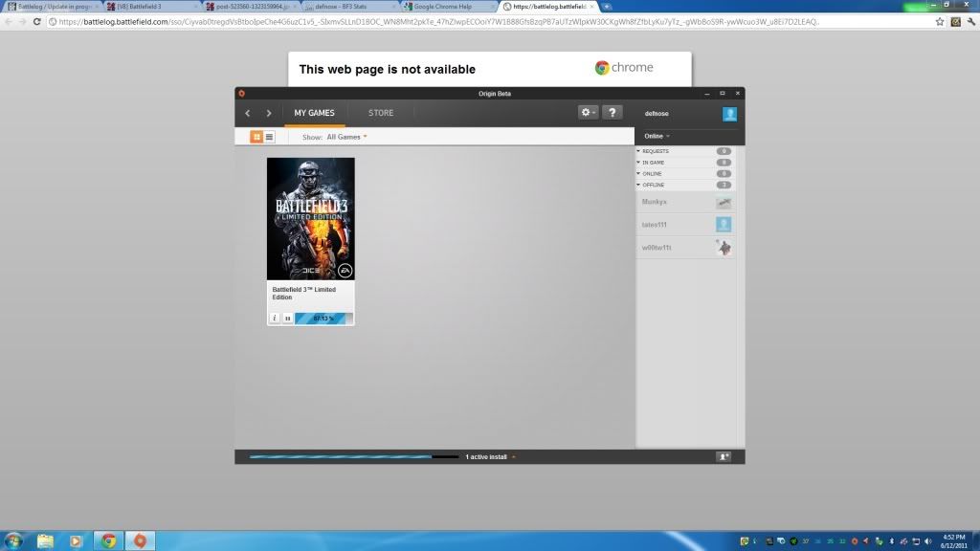The width and height of the screenshot is (980, 551).
Task: Select the MY GAMES tab
Action: coord(314,113)
